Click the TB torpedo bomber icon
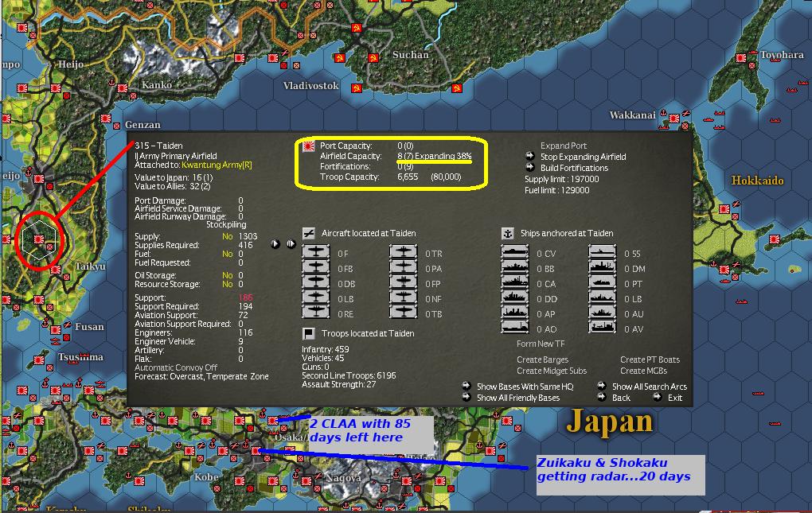 404,313
